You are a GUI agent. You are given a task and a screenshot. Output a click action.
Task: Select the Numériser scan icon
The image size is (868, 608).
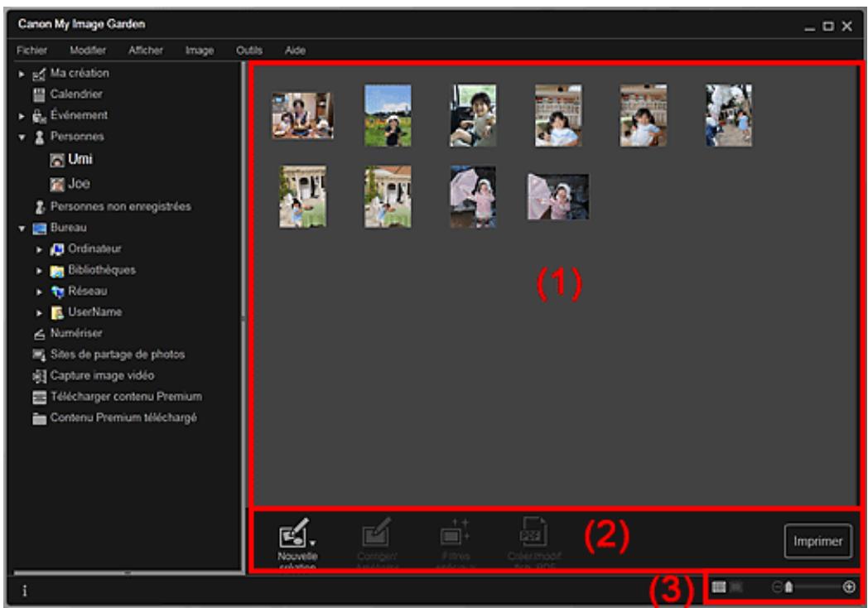coord(37,333)
